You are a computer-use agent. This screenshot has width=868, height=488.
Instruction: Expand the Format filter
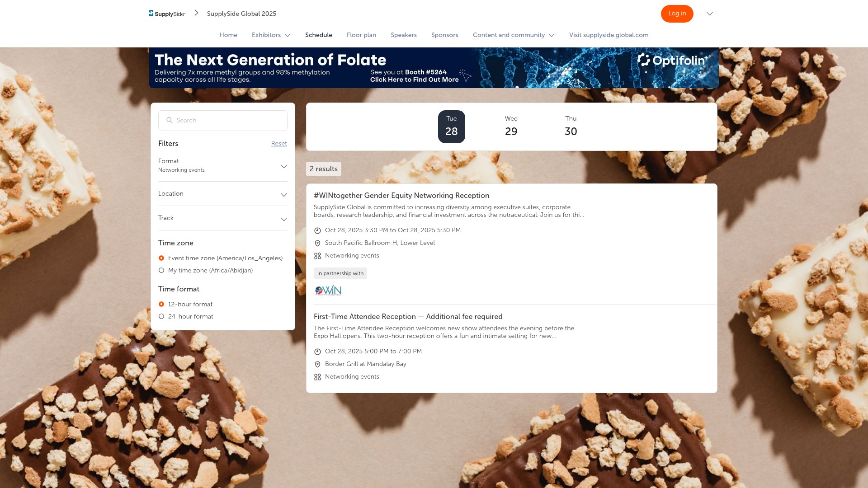(x=223, y=166)
